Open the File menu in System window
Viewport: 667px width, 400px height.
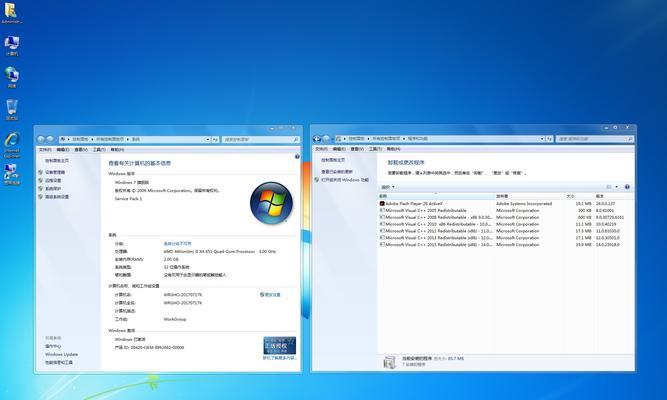coord(43,148)
